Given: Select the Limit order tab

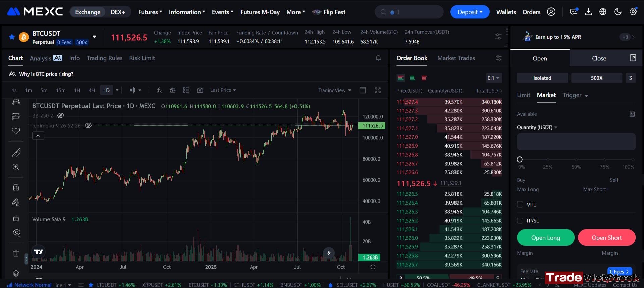Looking at the screenshot, I should 523,95.
